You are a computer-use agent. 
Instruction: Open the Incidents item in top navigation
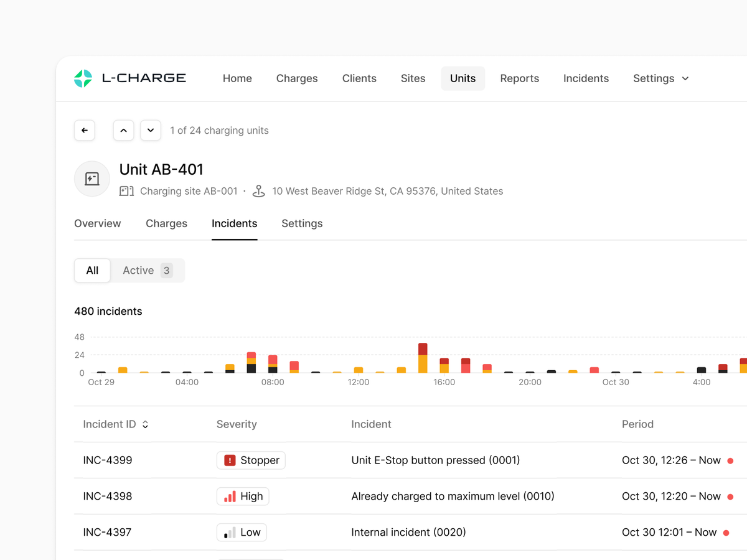click(586, 78)
